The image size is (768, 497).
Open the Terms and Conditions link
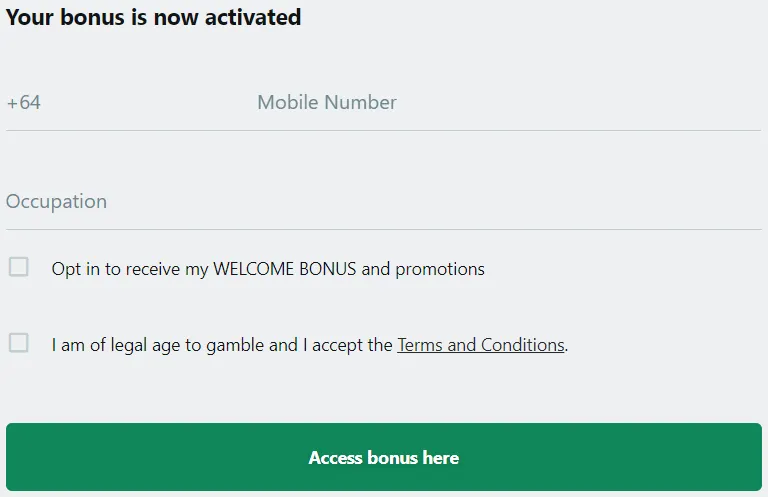pos(480,345)
